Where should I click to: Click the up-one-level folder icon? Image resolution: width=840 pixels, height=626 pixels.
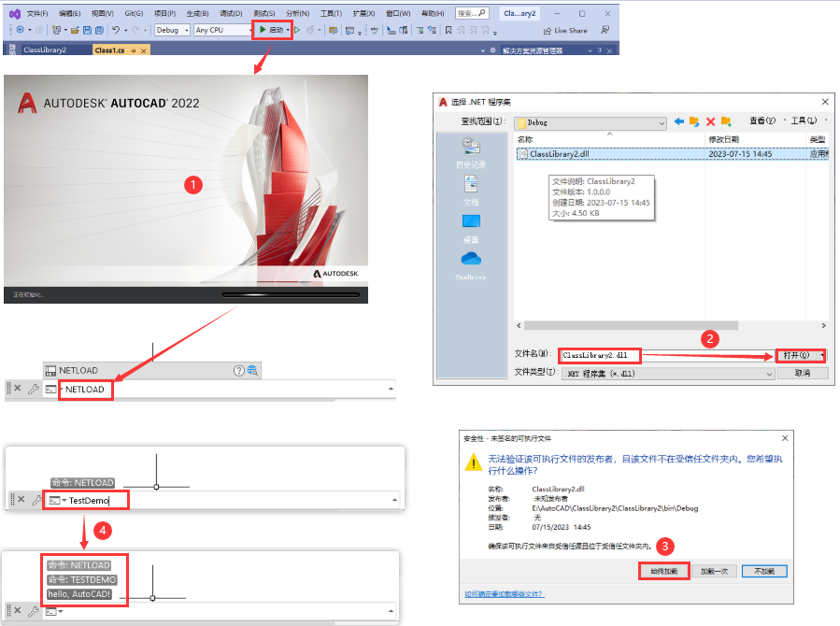point(694,121)
